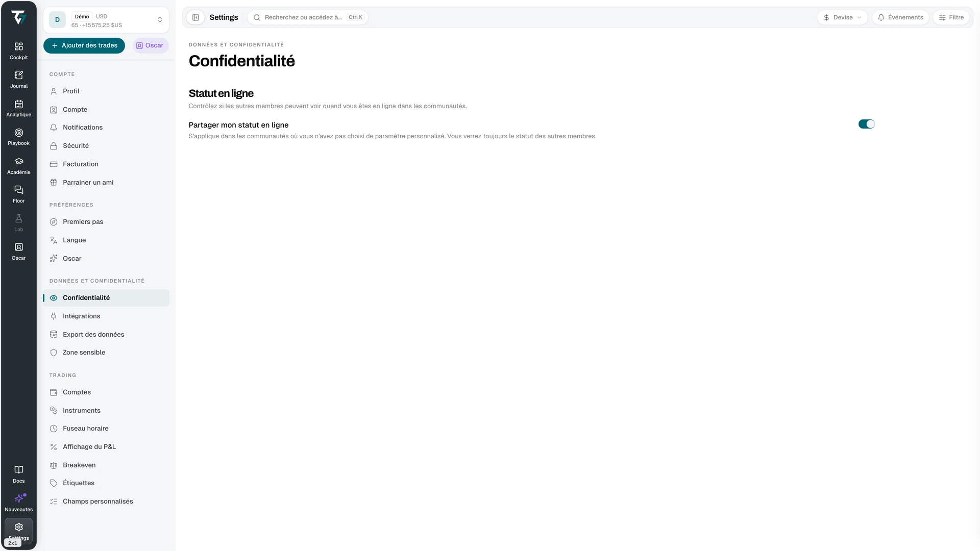Click the search field Recherchez ou accédez à

307,17
